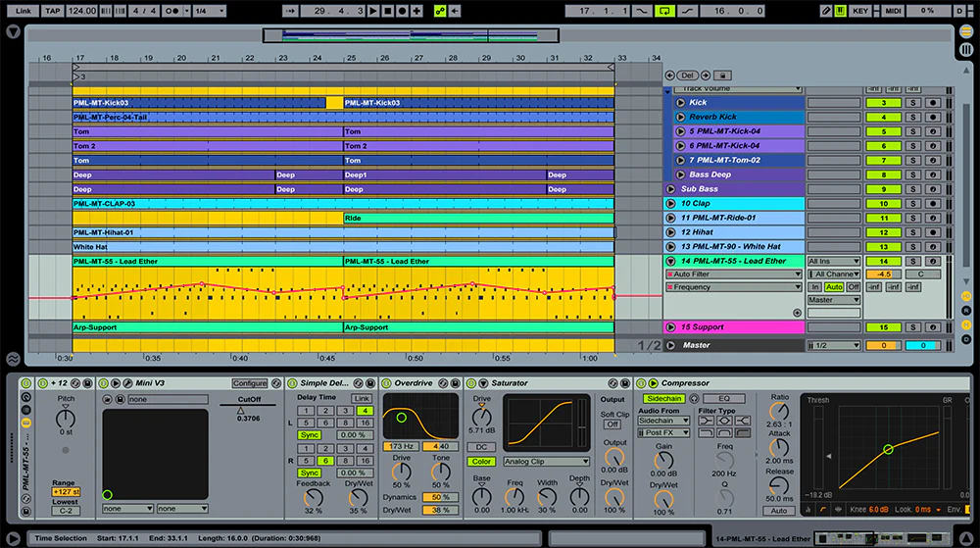Toggle the Compressor Sidechain button

click(x=664, y=399)
